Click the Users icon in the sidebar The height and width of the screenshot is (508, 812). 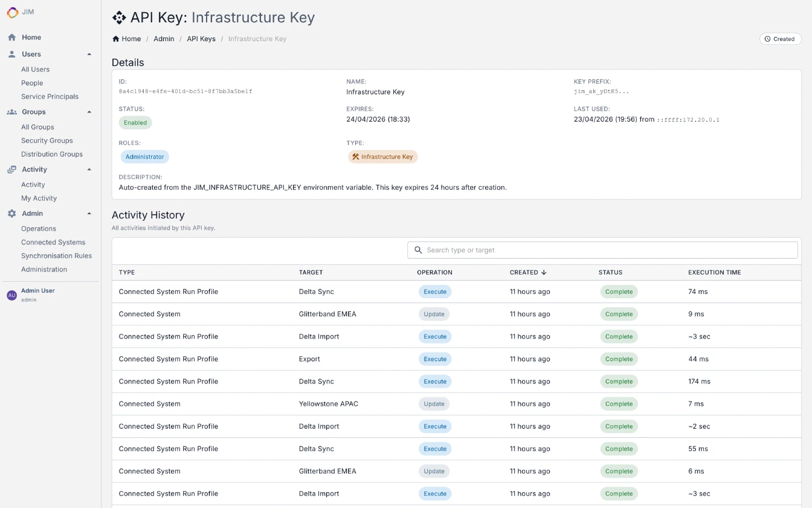[x=11, y=54]
